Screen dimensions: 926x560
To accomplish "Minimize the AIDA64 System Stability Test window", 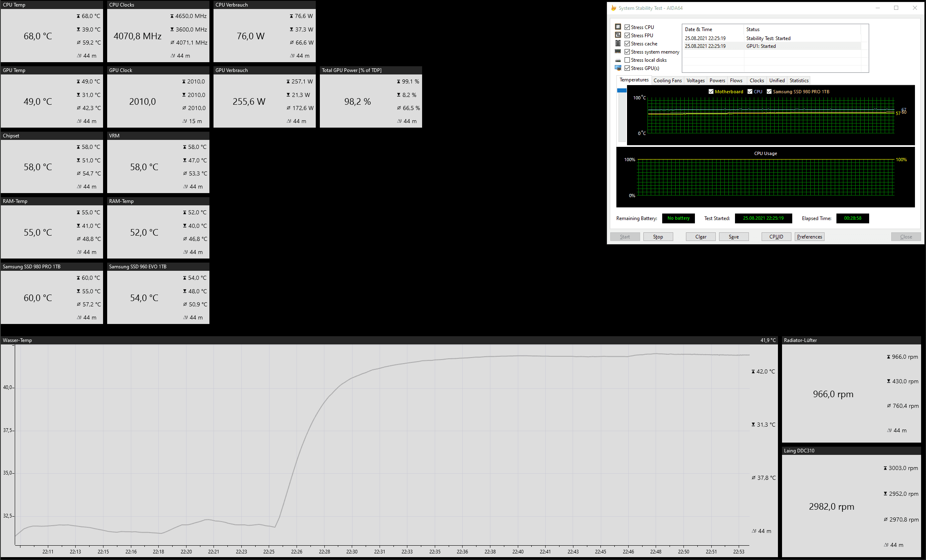I will (x=877, y=8).
